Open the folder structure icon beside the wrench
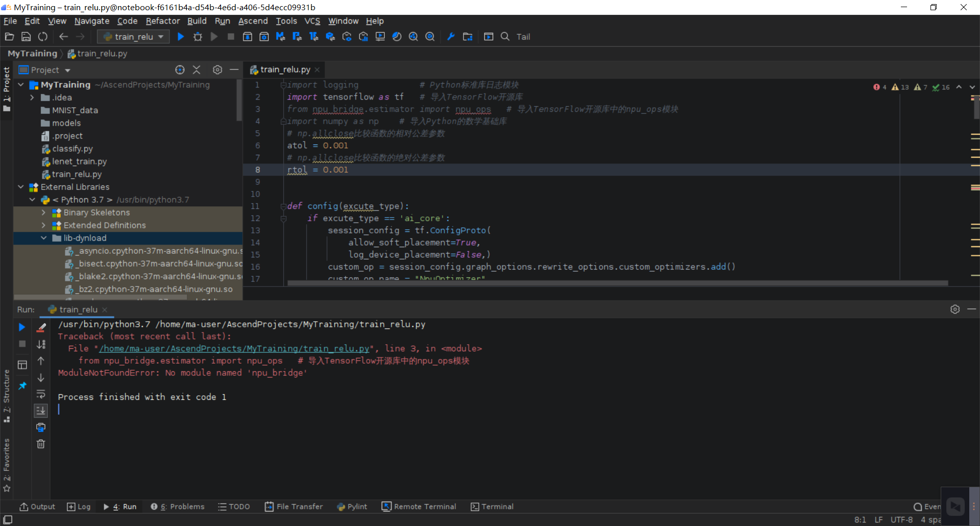Screen dimensions: 980x526 pyautogui.click(x=468, y=37)
